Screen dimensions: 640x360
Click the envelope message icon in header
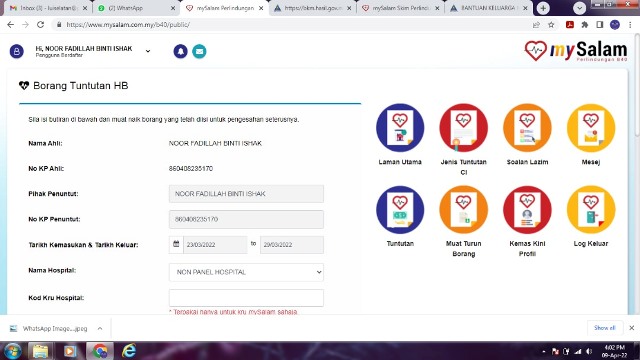pos(199,51)
